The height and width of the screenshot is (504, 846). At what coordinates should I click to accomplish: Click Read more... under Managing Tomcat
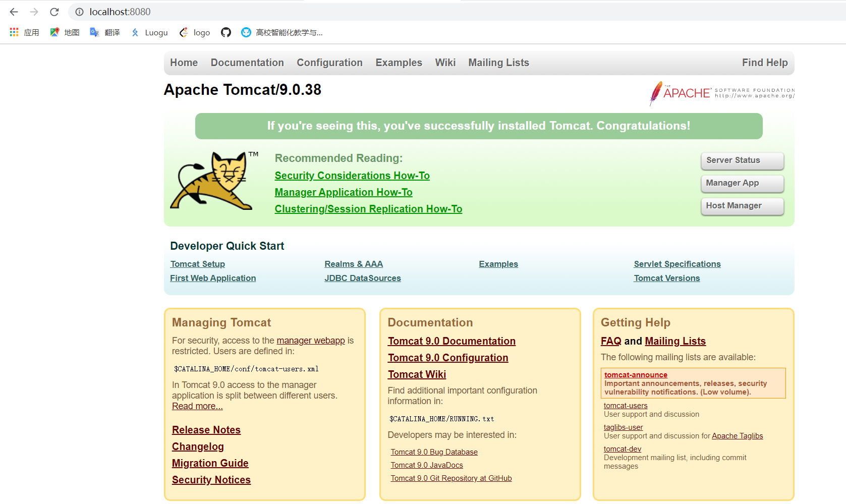click(x=197, y=406)
